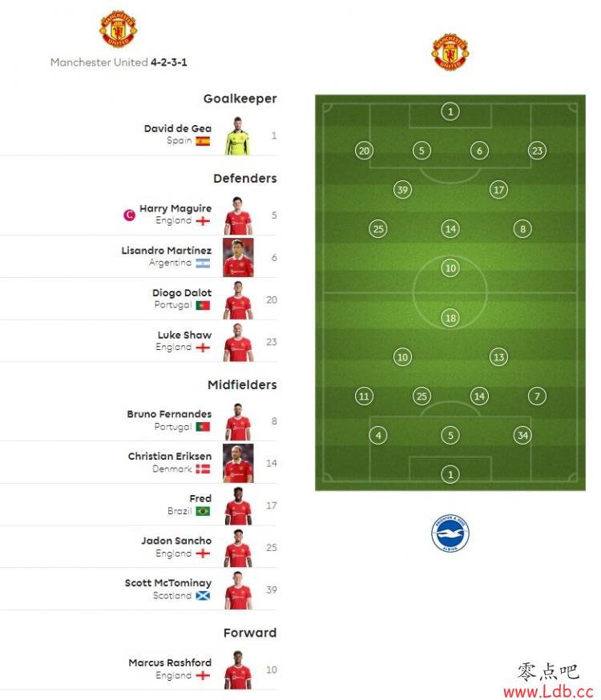The height and width of the screenshot is (700, 601).
Task: Select pitch marker number 39
Action: click(402, 190)
